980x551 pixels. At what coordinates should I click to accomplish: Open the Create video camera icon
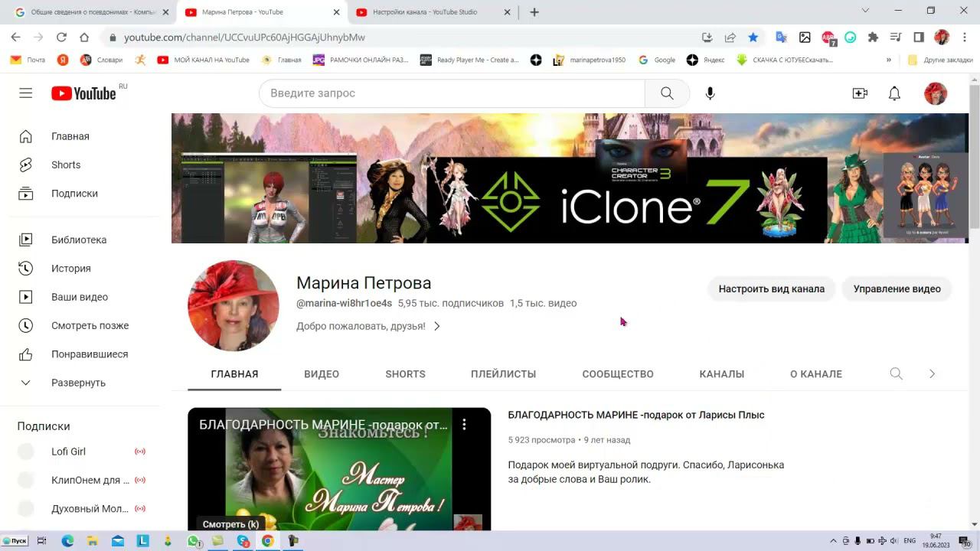pyautogui.click(x=860, y=93)
